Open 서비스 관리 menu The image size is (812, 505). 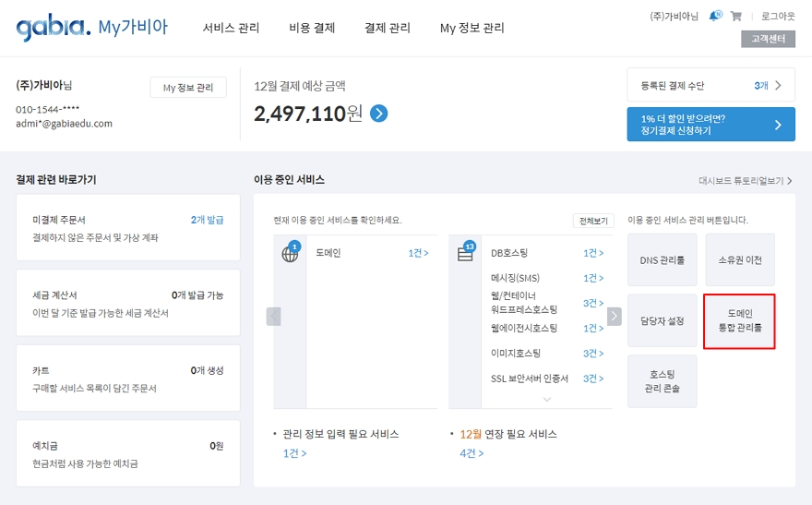(x=231, y=28)
